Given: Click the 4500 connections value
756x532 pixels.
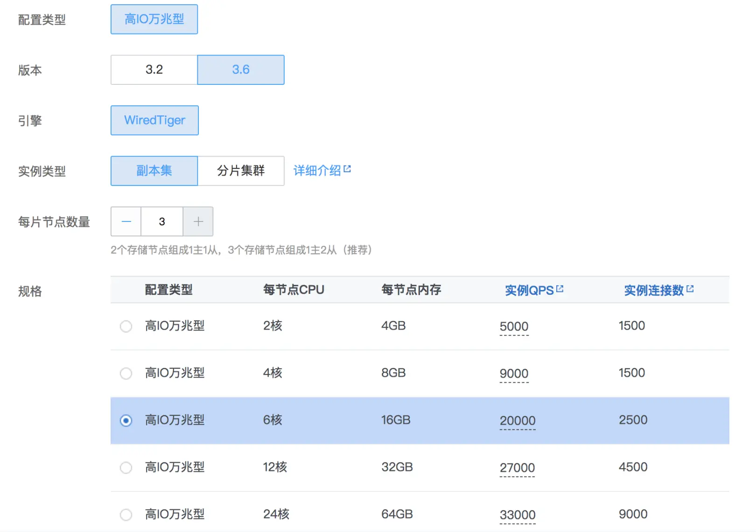Looking at the screenshot, I should point(633,467).
